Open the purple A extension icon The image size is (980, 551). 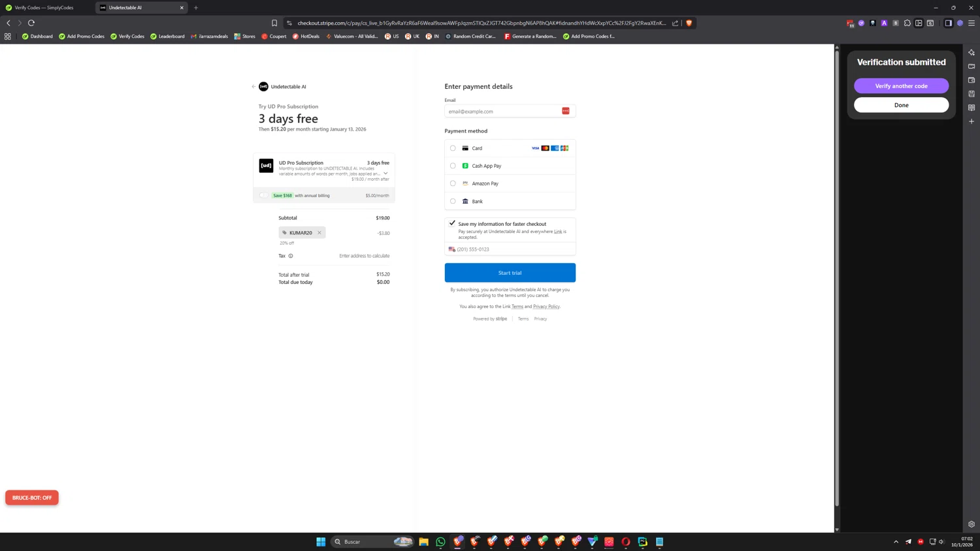click(885, 23)
